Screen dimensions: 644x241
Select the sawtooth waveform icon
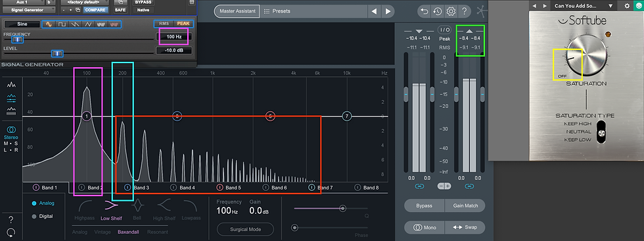click(x=75, y=24)
